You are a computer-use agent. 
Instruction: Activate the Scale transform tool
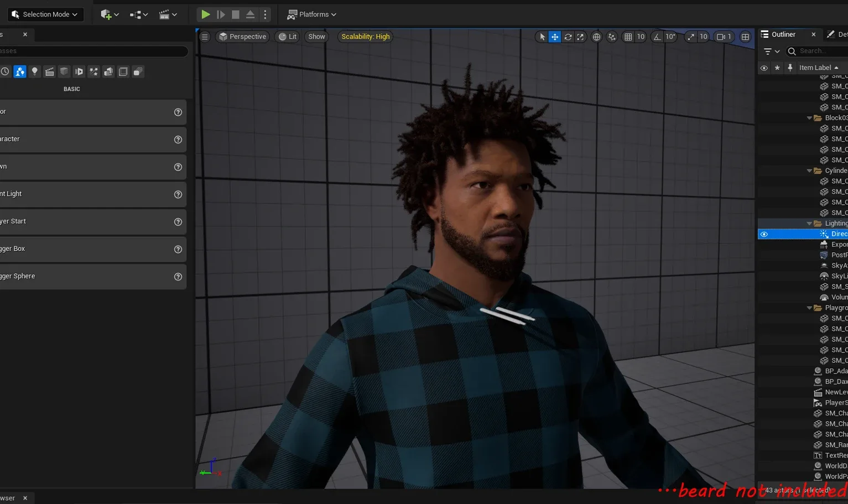point(580,37)
